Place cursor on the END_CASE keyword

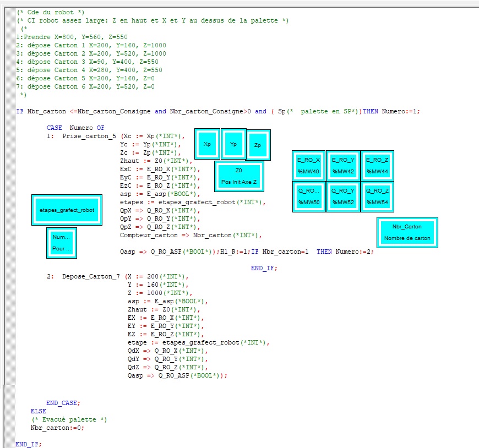coord(63,403)
